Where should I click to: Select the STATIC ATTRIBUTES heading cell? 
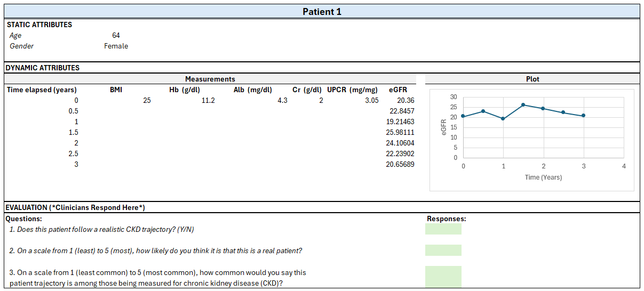[39, 25]
